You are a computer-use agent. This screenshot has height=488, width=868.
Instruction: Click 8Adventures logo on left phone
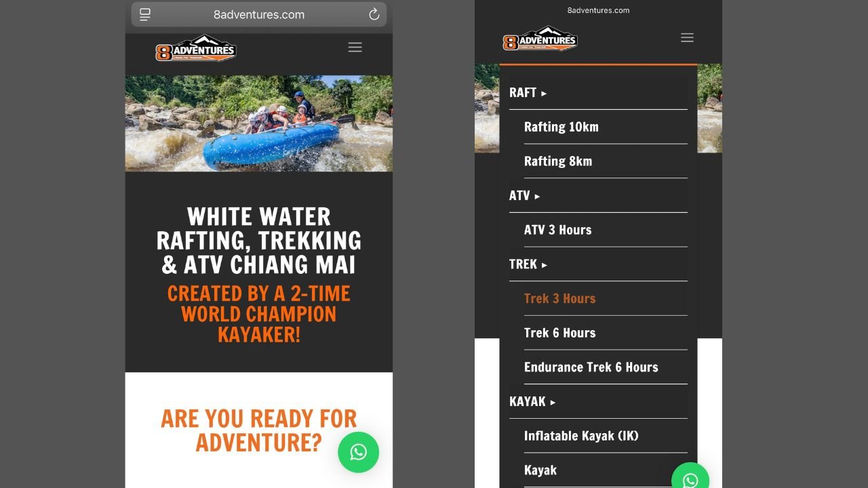tap(196, 48)
